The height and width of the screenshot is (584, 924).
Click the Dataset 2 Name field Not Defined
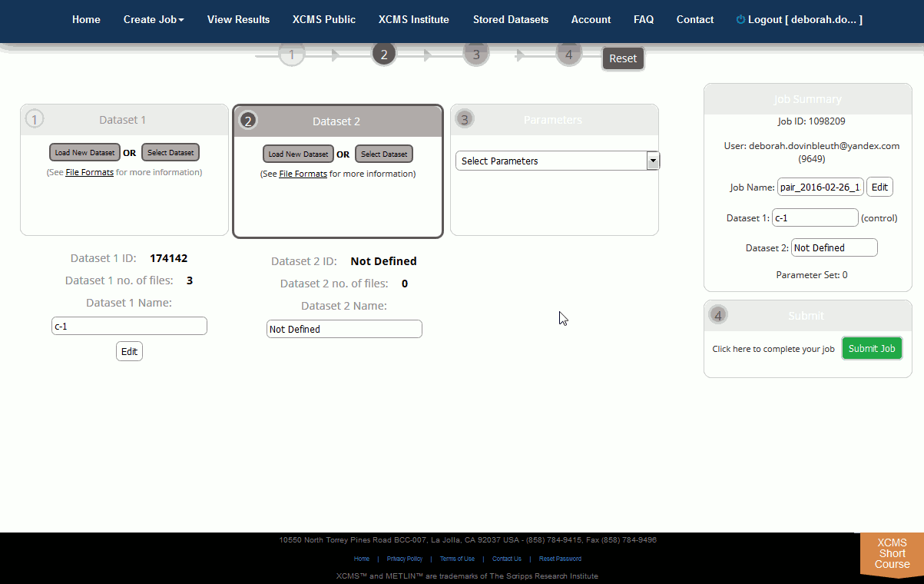point(344,329)
